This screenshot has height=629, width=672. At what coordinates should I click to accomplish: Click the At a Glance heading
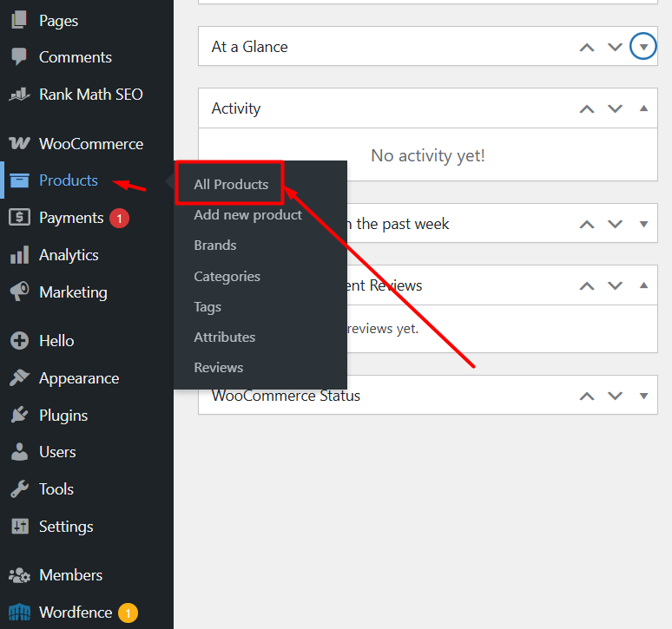coord(249,47)
